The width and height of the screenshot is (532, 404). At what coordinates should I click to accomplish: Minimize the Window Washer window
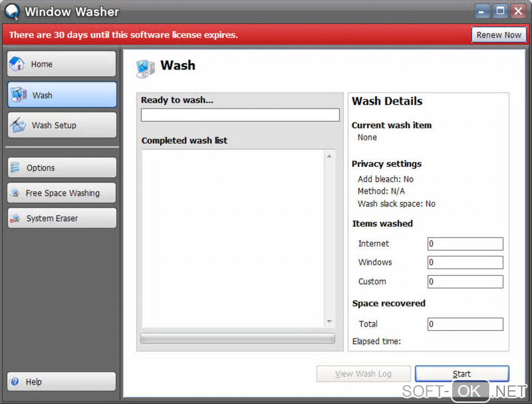482,11
